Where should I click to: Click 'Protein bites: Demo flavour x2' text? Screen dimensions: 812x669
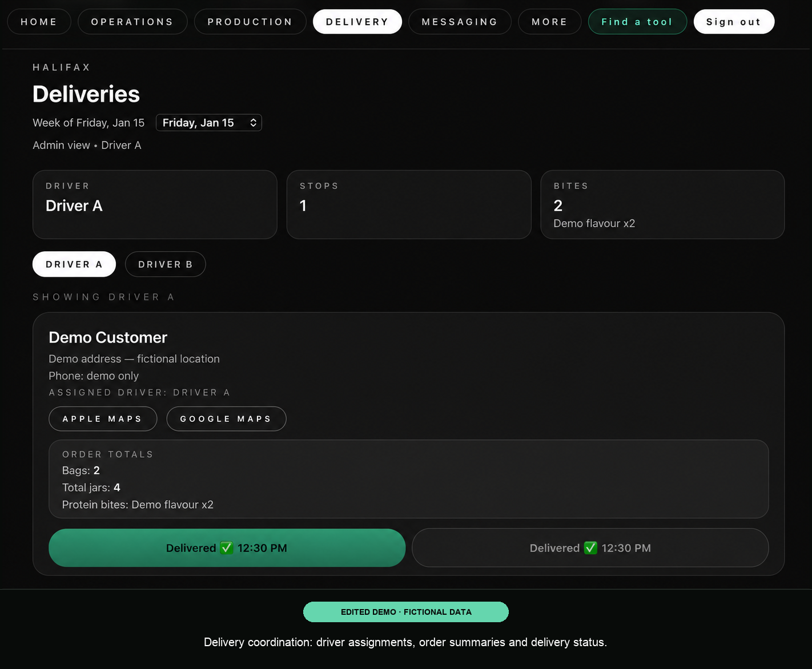pyautogui.click(x=138, y=505)
